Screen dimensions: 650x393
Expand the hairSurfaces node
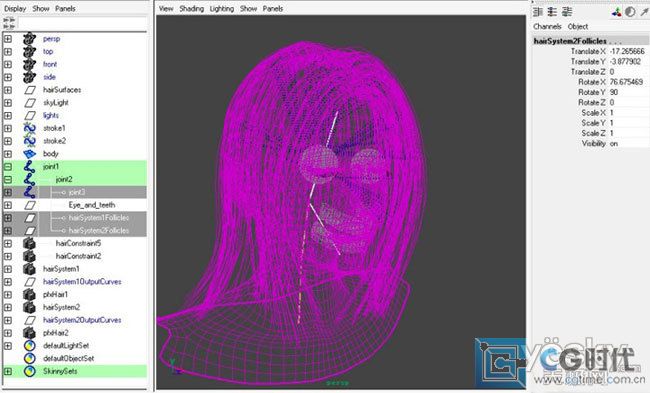click(8, 90)
